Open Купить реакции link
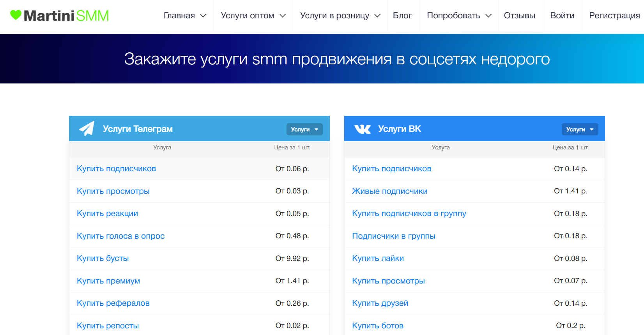 click(107, 213)
